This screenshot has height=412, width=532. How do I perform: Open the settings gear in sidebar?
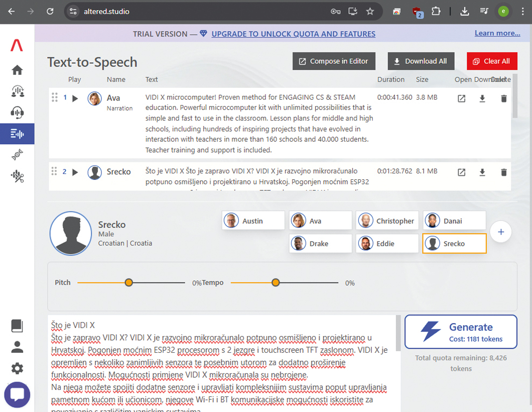point(17,369)
